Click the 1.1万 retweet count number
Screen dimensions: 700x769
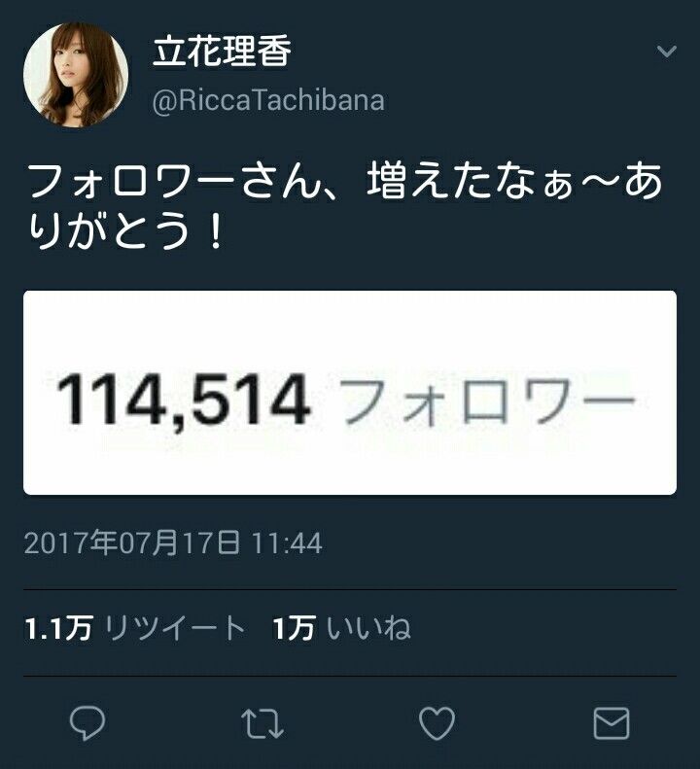coord(58,628)
